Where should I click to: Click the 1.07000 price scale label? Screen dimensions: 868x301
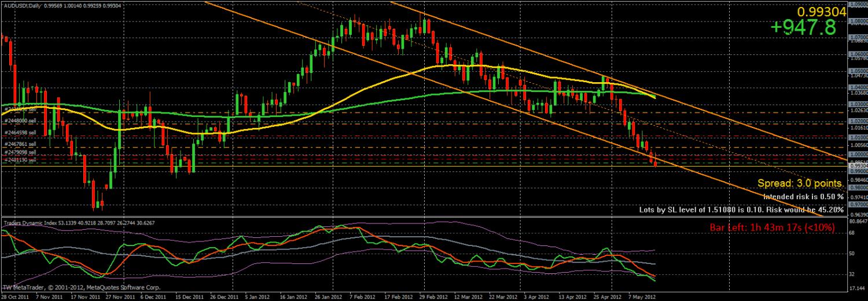point(858,37)
